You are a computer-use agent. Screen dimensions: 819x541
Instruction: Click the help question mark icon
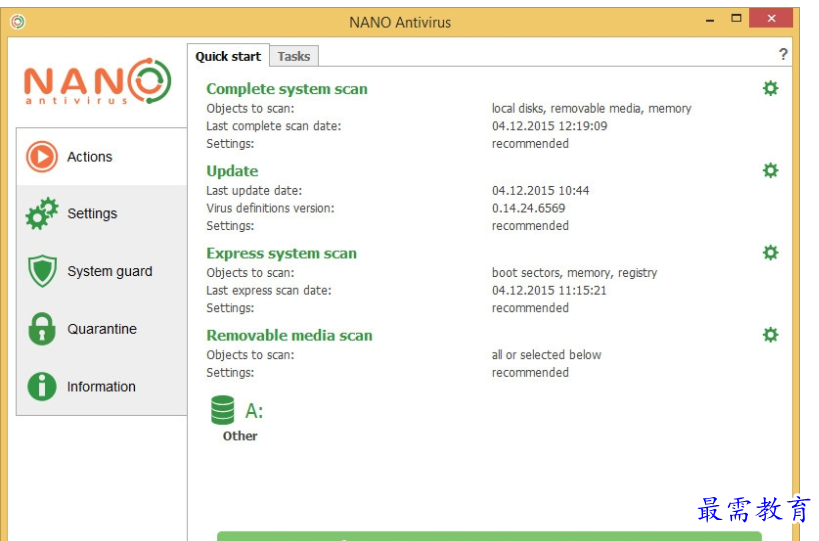tap(783, 54)
